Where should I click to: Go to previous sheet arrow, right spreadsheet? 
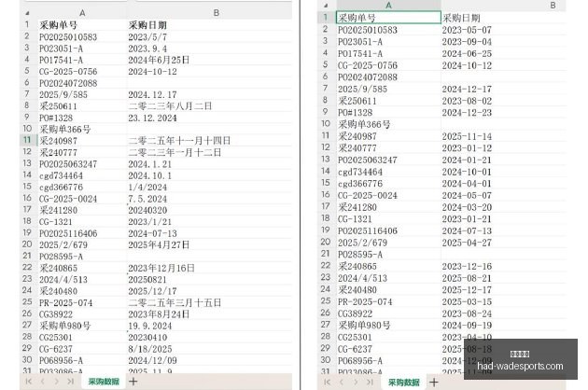342,383
